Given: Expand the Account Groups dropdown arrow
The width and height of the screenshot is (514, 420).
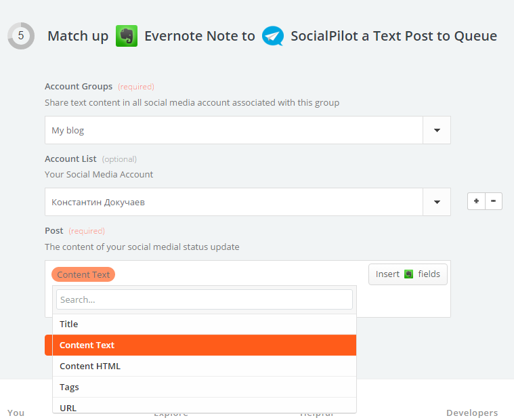Looking at the screenshot, I should pyautogui.click(x=437, y=130).
